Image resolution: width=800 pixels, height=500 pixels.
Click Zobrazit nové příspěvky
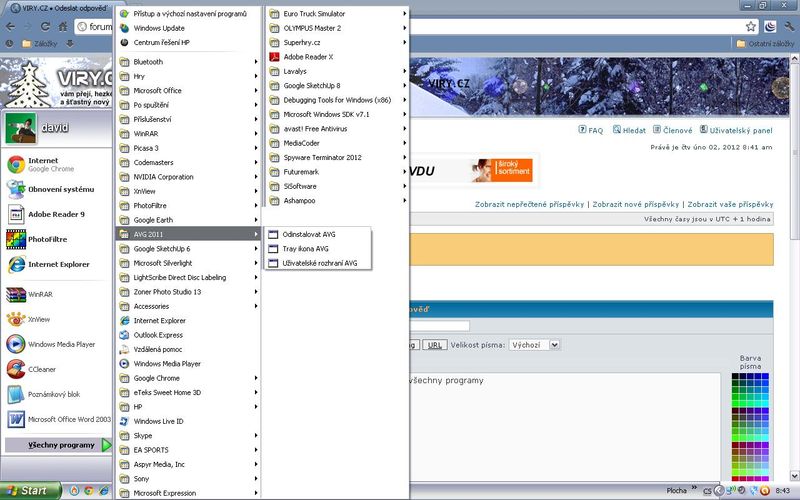pyautogui.click(x=636, y=204)
